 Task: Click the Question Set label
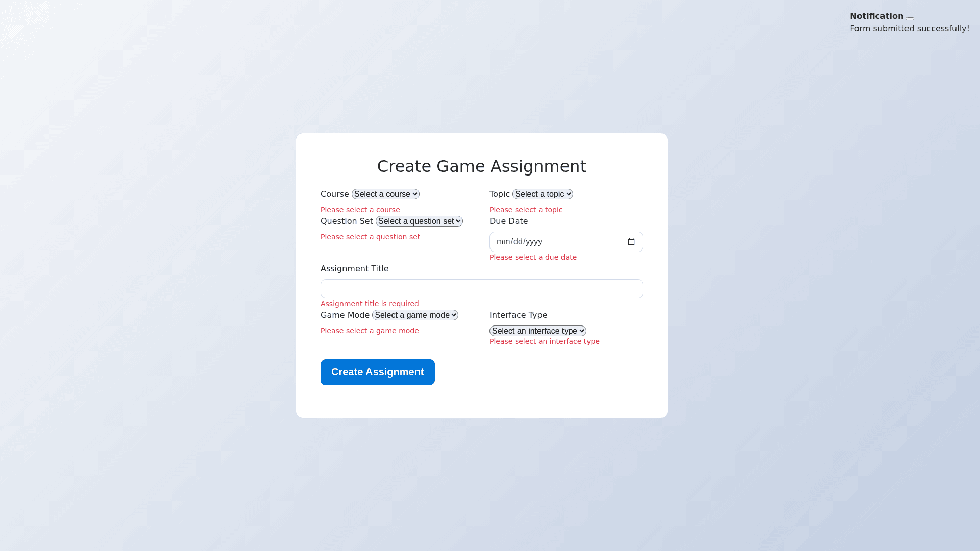347,221
